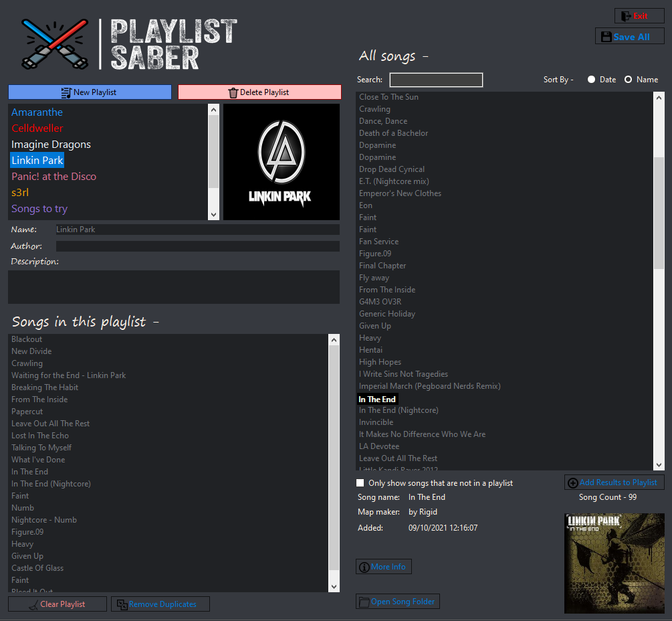Image resolution: width=672 pixels, height=621 pixels.
Task: Click the Description text area
Action: click(174, 287)
